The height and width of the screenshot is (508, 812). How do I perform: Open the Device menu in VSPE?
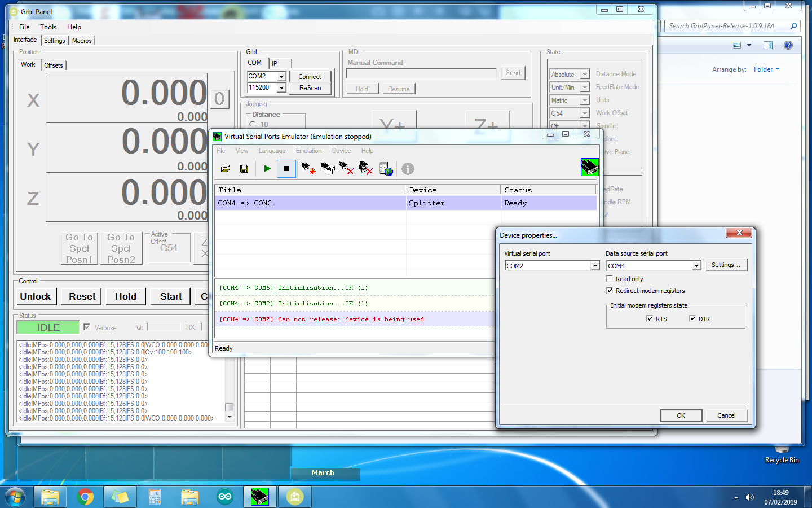[341, 151]
